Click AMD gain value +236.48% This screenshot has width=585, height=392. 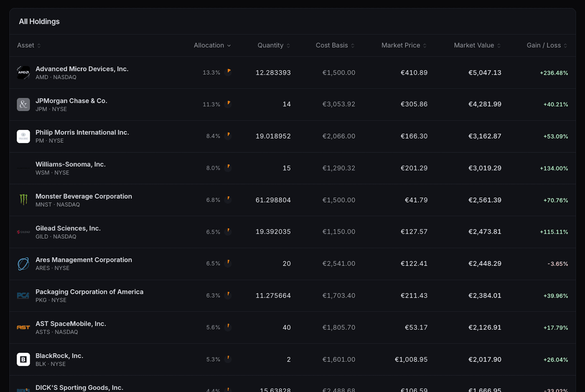(x=554, y=73)
